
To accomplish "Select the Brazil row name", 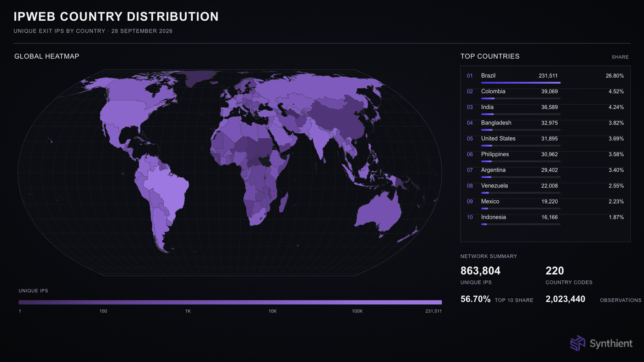I will tap(488, 76).
